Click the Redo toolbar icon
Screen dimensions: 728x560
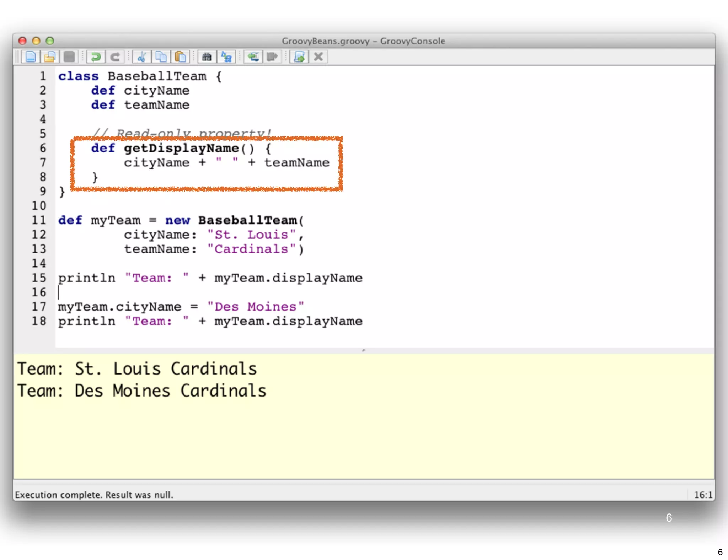[114, 57]
